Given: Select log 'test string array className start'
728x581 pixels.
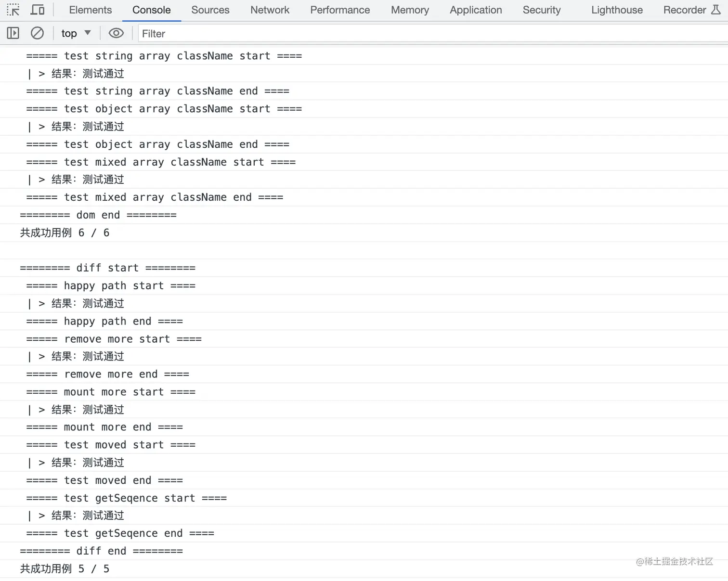Looking at the screenshot, I should point(364,56).
